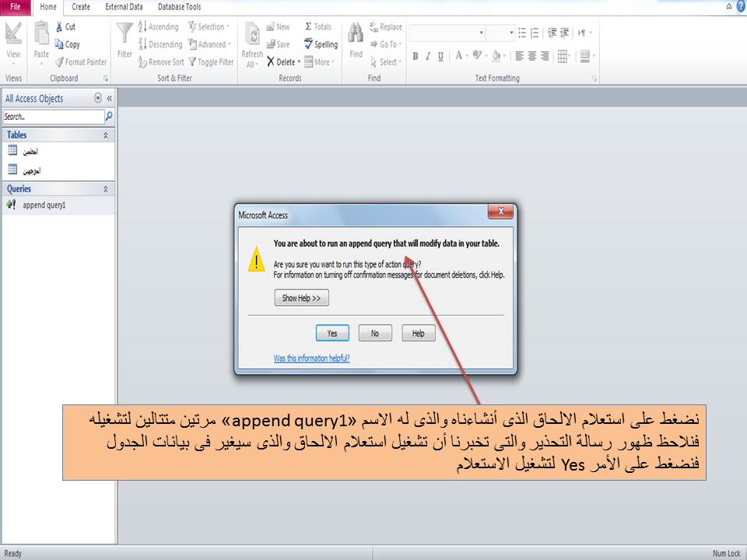
Task: Open Access Help question mark icon
Action: click(742, 6)
